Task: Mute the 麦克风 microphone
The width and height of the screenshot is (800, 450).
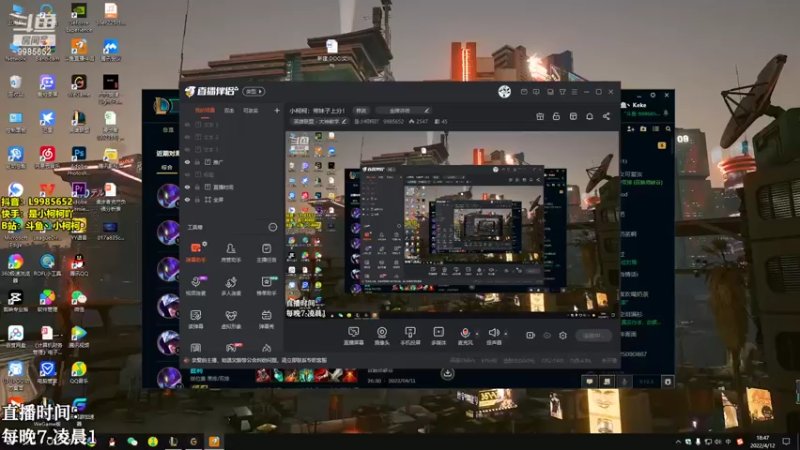Action: (x=465, y=336)
